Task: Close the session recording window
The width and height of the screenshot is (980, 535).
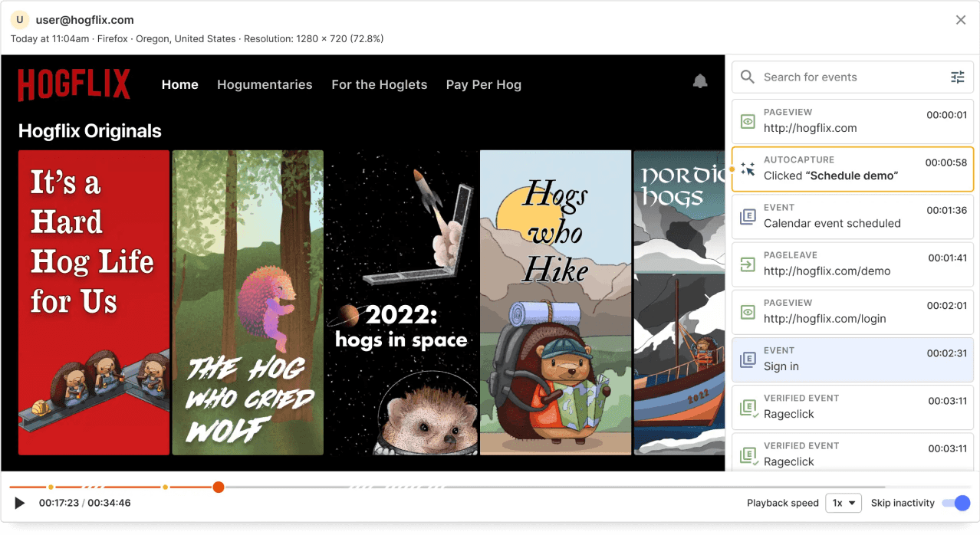Action: (960, 20)
